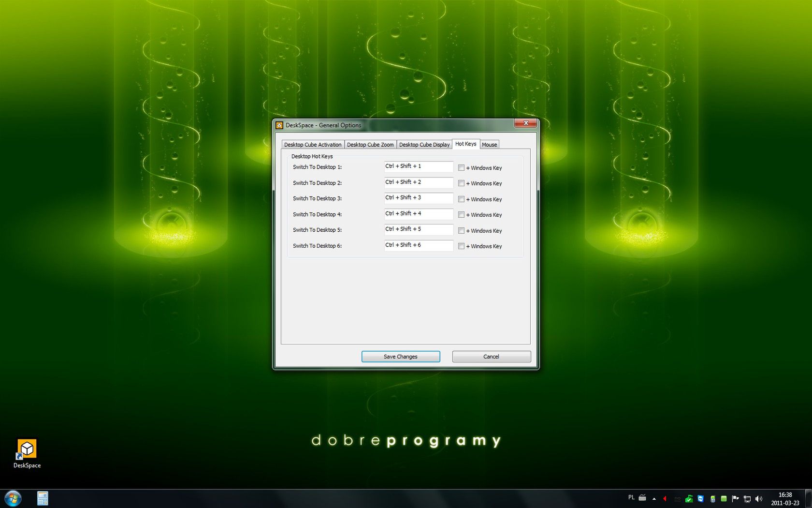Click the green mobile phone tray icon
The width and height of the screenshot is (812, 508).
712,499
